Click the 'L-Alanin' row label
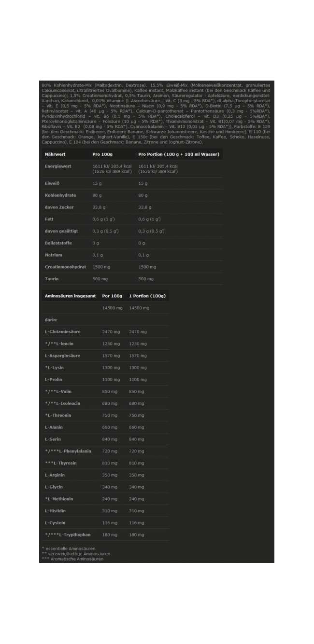 (54, 427)
